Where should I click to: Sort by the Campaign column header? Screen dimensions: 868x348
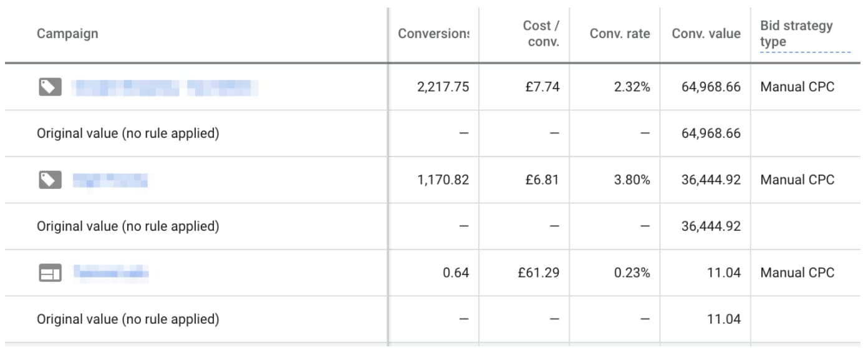pos(67,34)
